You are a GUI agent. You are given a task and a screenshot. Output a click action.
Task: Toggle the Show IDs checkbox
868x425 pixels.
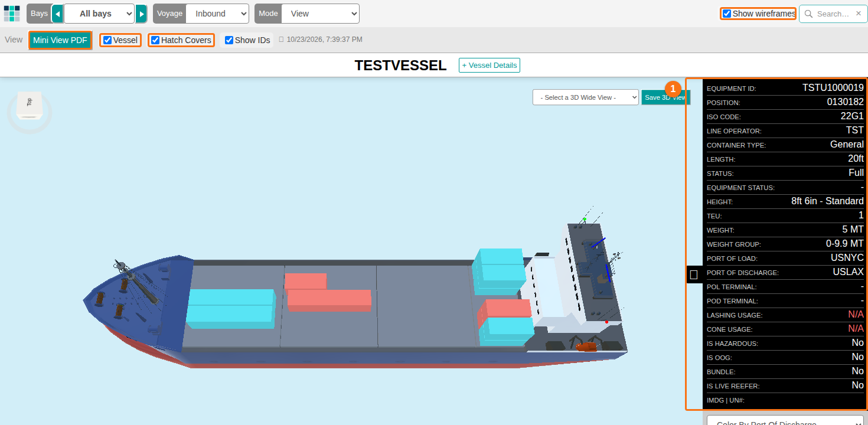pyautogui.click(x=229, y=40)
